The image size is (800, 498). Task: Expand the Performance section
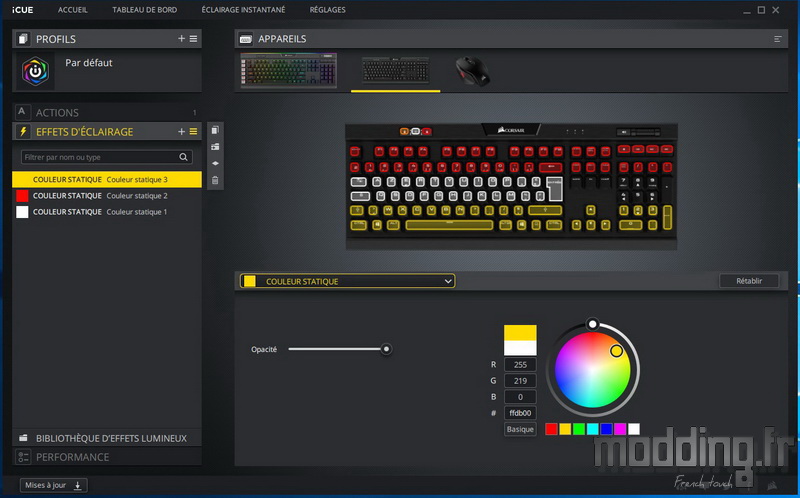(x=107, y=457)
